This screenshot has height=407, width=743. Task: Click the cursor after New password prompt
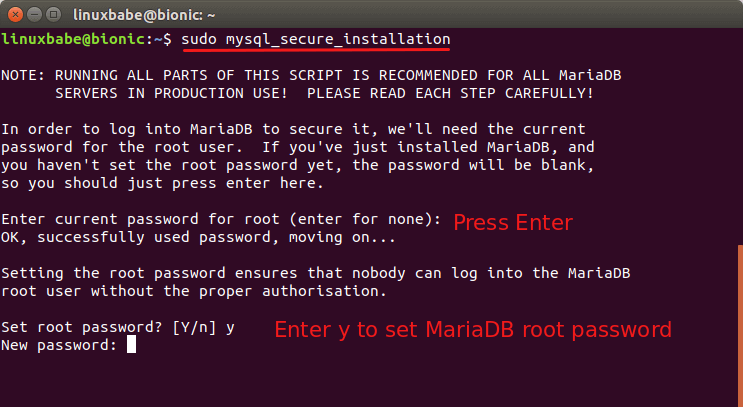pyautogui.click(x=131, y=345)
